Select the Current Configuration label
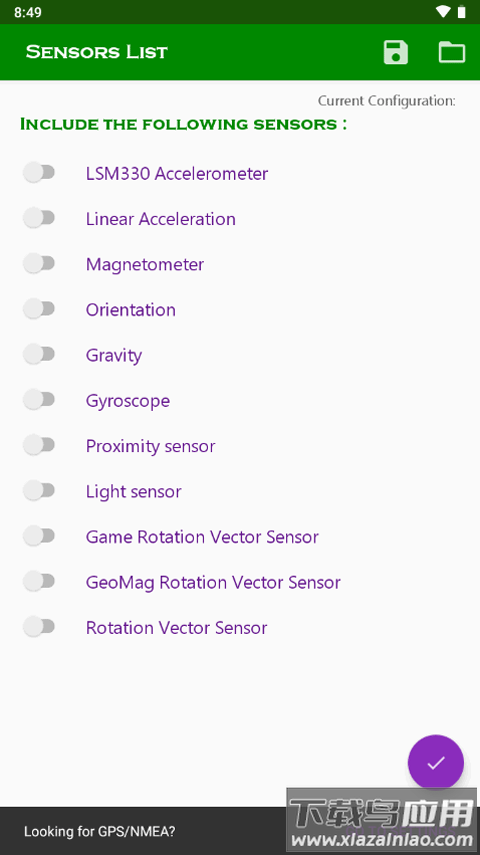 [x=386, y=101]
